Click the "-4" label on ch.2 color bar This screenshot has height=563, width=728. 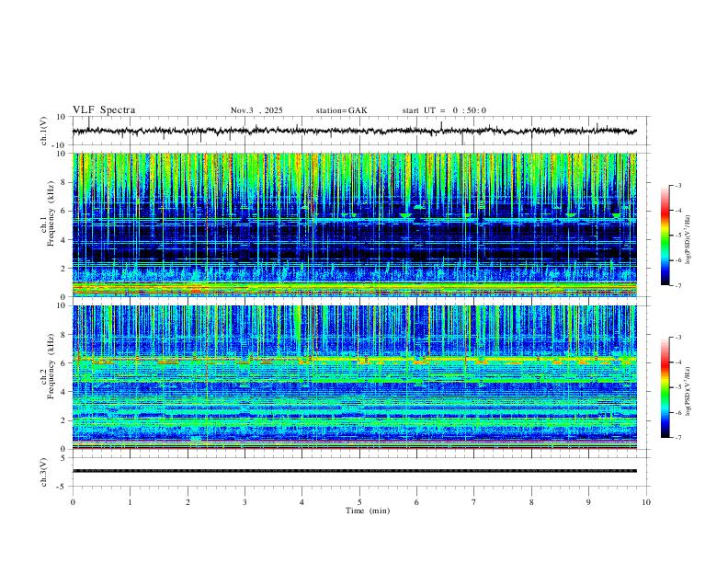click(677, 362)
